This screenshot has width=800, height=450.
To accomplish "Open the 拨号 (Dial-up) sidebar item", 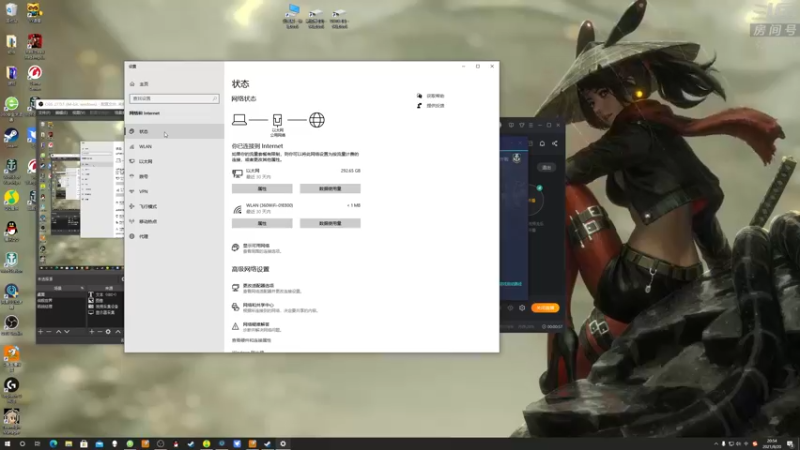I will [x=174, y=177].
